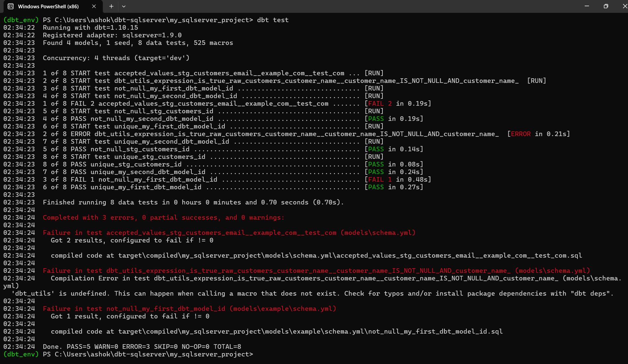628x364 pixels.
Task: Close the terminal window
Action: [x=624, y=6]
